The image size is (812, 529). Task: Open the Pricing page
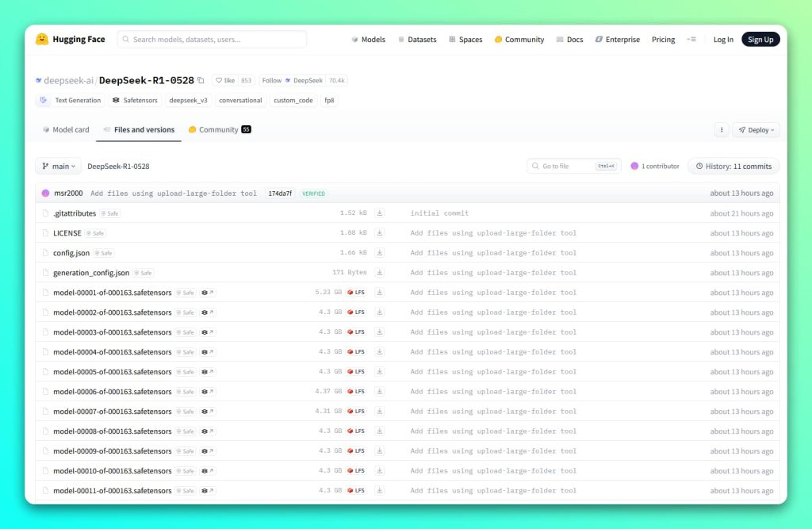click(x=664, y=40)
